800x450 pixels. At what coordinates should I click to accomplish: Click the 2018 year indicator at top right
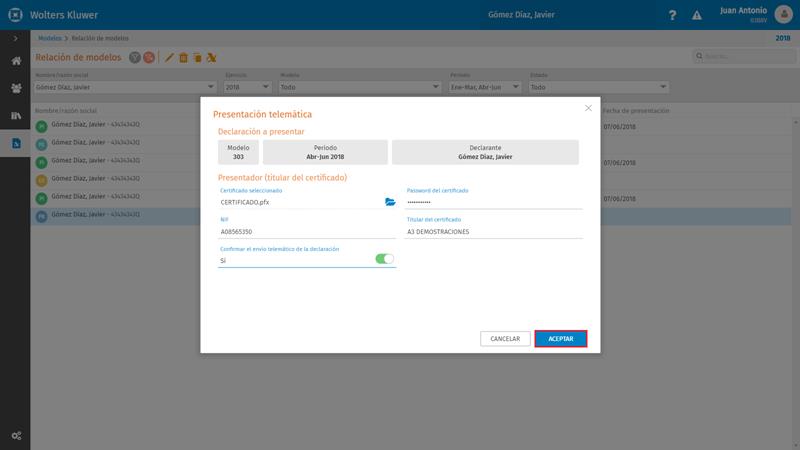(783, 38)
